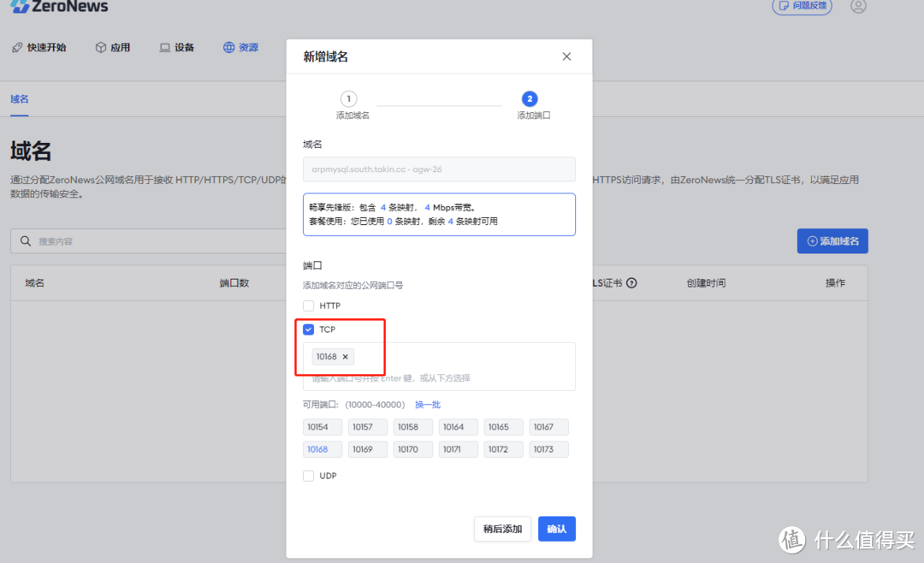Screen dimensions: 924x563
Task: Click the magnifier icon in the search bar
Action: [26, 241]
